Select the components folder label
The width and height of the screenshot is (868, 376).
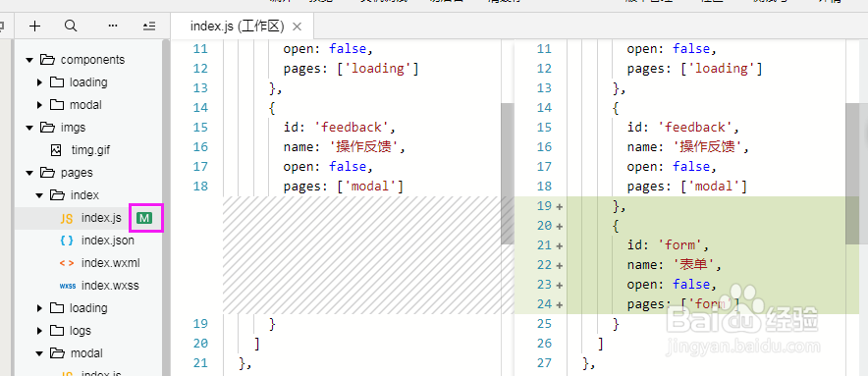point(92,60)
